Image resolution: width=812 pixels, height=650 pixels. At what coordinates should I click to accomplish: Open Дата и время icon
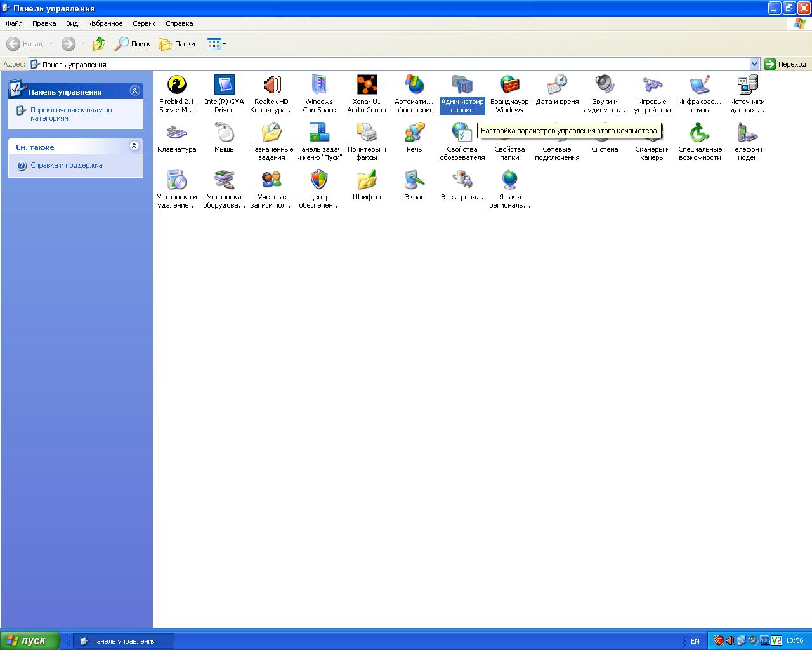557,85
